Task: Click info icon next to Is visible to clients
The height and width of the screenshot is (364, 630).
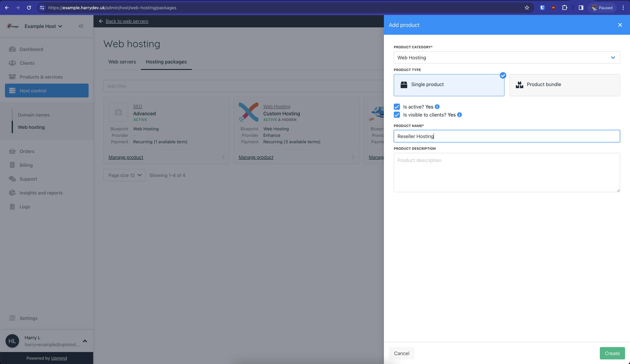Action: [459, 115]
